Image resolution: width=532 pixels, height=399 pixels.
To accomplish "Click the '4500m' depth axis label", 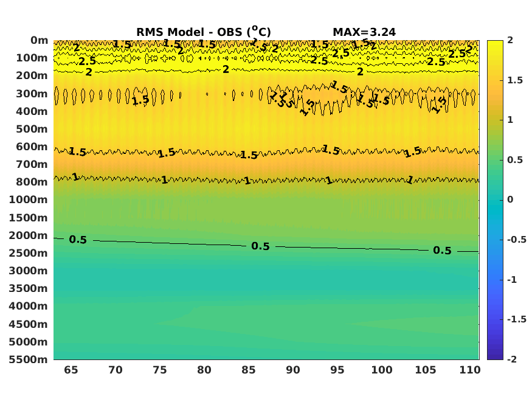I will pyautogui.click(x=28, y=324).
